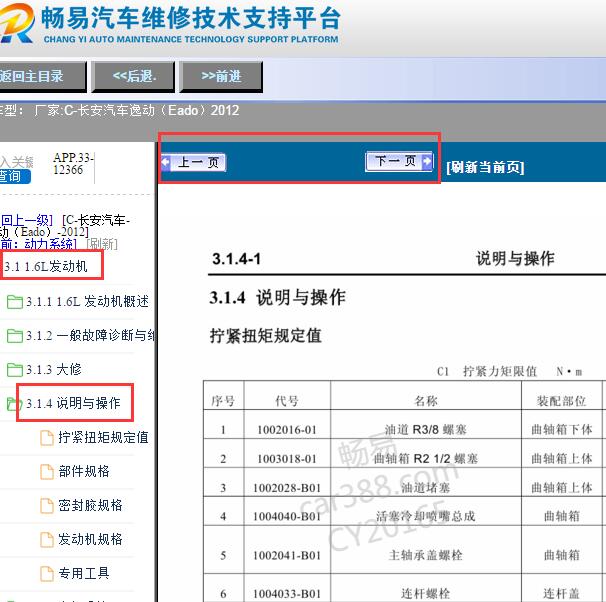This screenshot has height=602, width=606.
Task: Collapse open folder icon of 3.1.4
Action: (x=15, y=404)
